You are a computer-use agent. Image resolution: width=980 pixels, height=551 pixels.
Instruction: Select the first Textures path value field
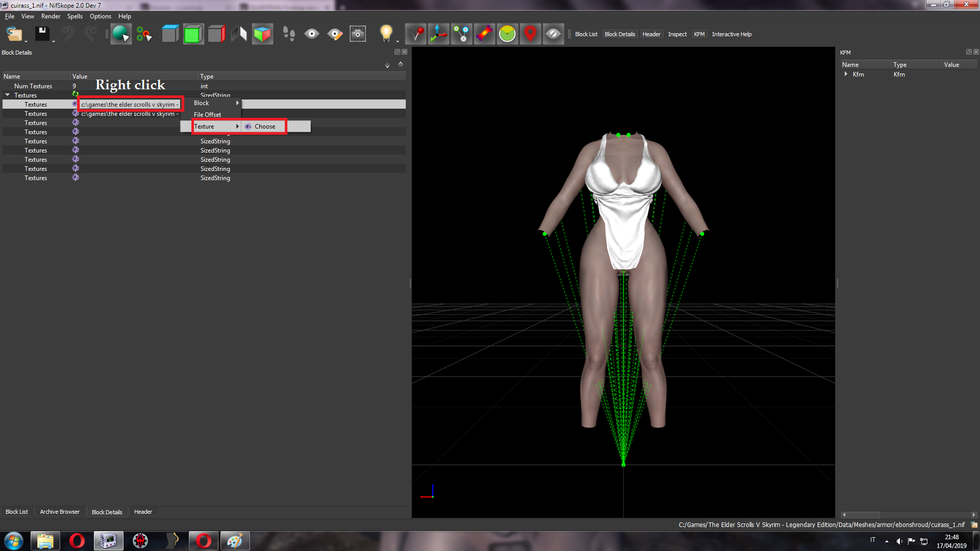click(130, 105)
